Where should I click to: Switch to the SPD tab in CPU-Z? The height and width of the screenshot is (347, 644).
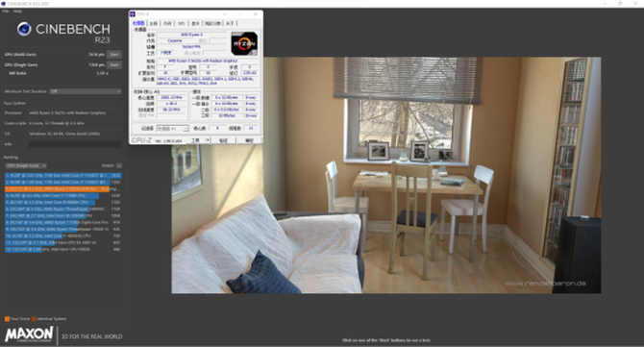tap(181, 23)
